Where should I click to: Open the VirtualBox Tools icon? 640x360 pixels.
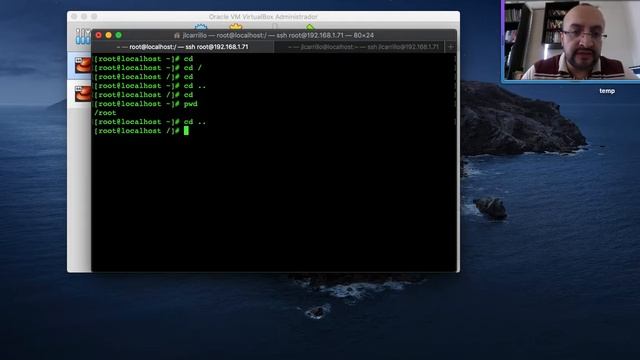[x=83, y=36]
